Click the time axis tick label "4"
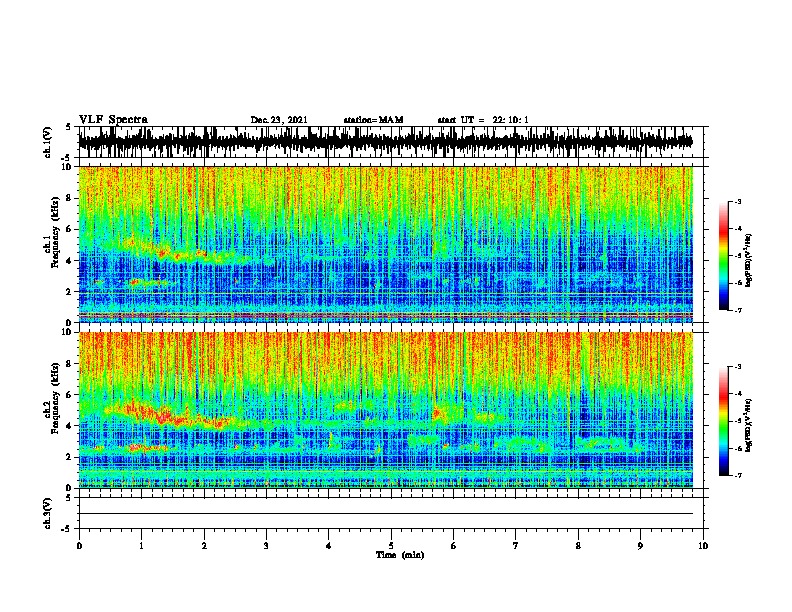 click(329, 546)
